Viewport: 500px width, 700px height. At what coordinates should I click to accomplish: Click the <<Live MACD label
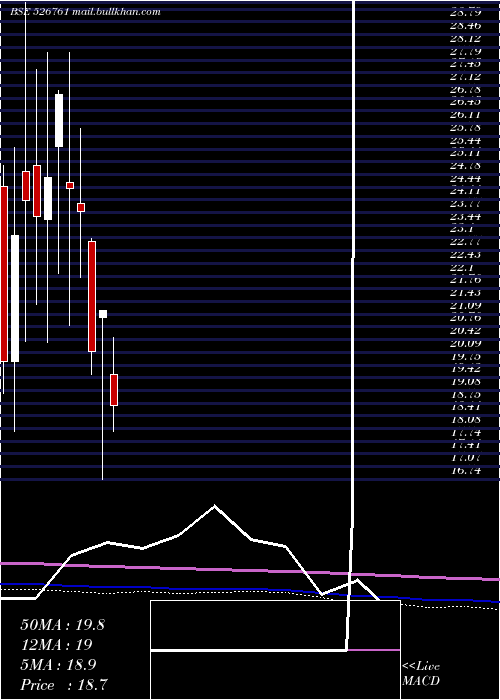coord(421,673)
